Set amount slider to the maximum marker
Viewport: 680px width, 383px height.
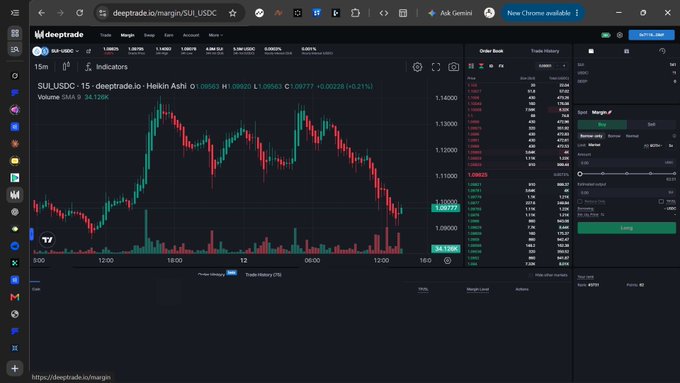(x=674, y=173)
